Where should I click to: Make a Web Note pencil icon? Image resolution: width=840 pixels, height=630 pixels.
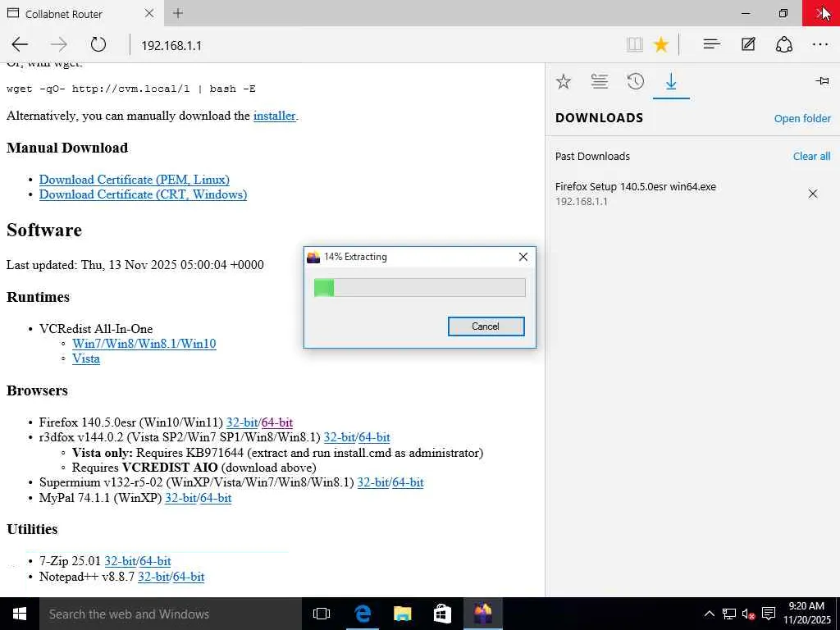[748, 44]
